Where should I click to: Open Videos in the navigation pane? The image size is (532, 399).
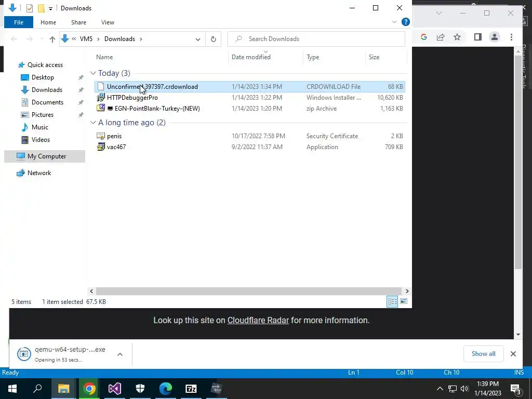point(41,140)
